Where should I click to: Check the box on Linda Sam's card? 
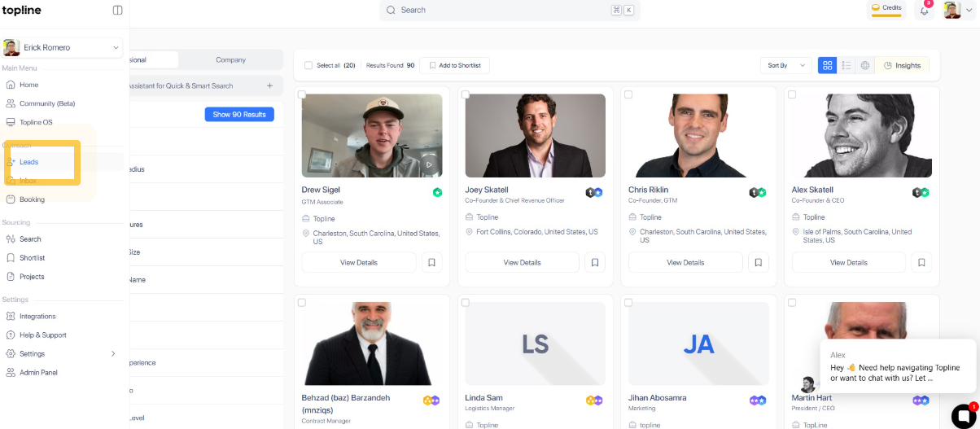coord(466,302)
